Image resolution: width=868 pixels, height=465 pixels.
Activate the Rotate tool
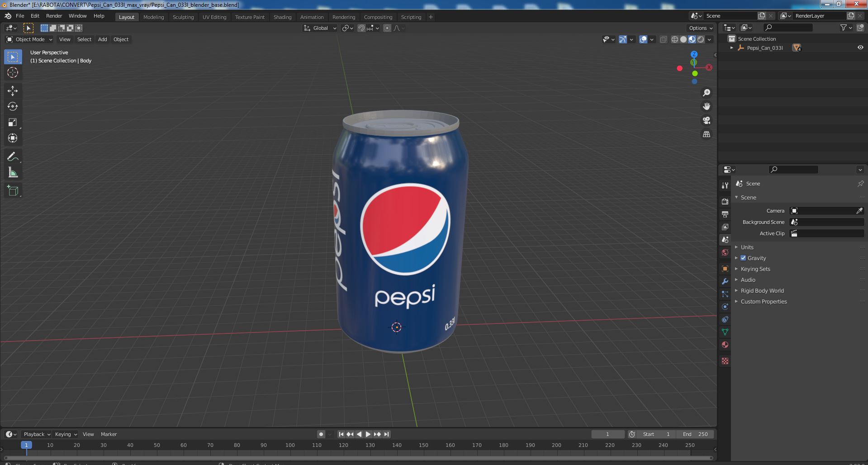(x=13, y=107)
